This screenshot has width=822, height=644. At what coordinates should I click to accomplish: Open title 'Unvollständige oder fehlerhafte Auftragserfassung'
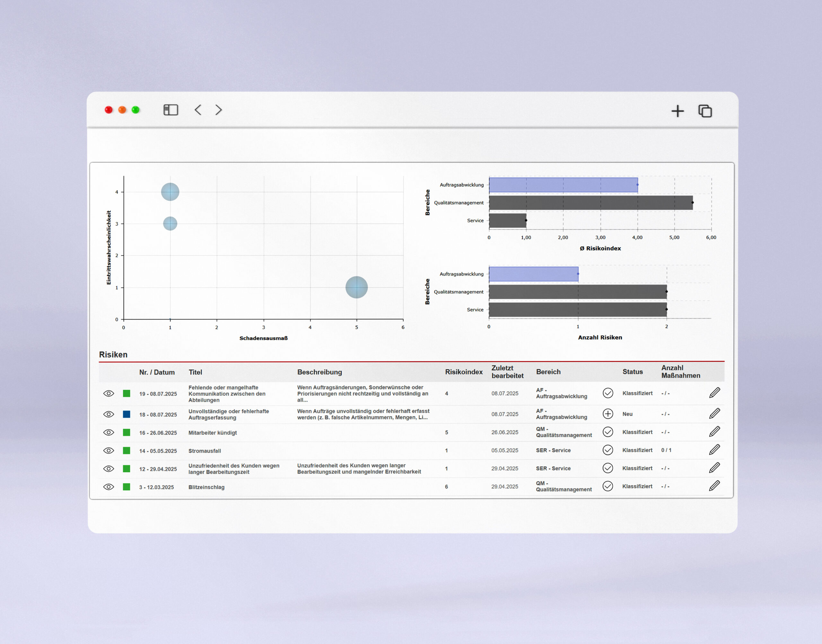point(229,414)
